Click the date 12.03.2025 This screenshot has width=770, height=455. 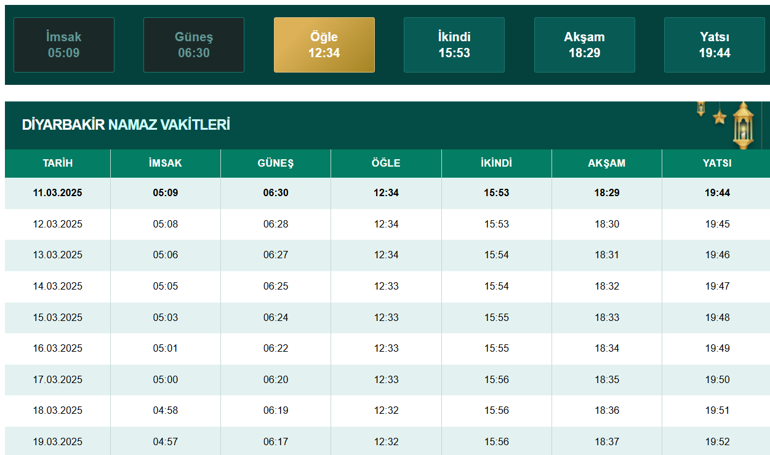pos(57,224)
